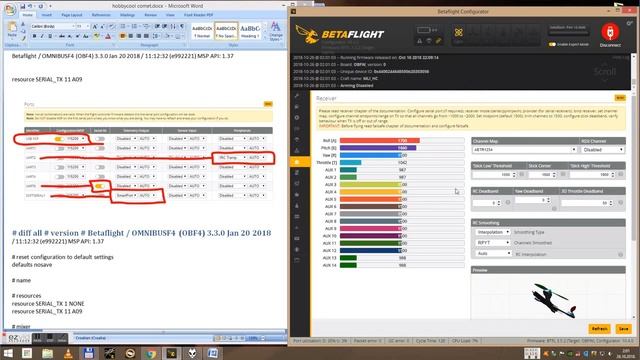Open File Explorer from the Windows taskbar
640x360 pixels.
click(47, 353)
